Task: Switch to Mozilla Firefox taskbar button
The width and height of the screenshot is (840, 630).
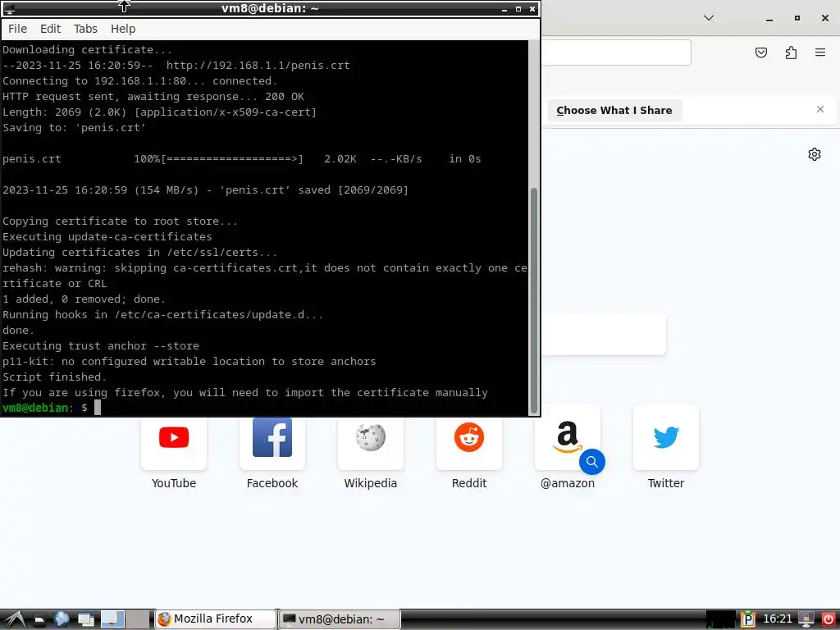Action: 216,619
